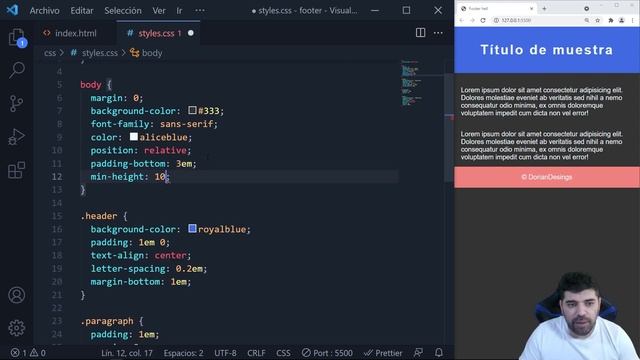The image size is (640, 360).
Task: Open the Accounts menu icon
Action: (17, 295)
